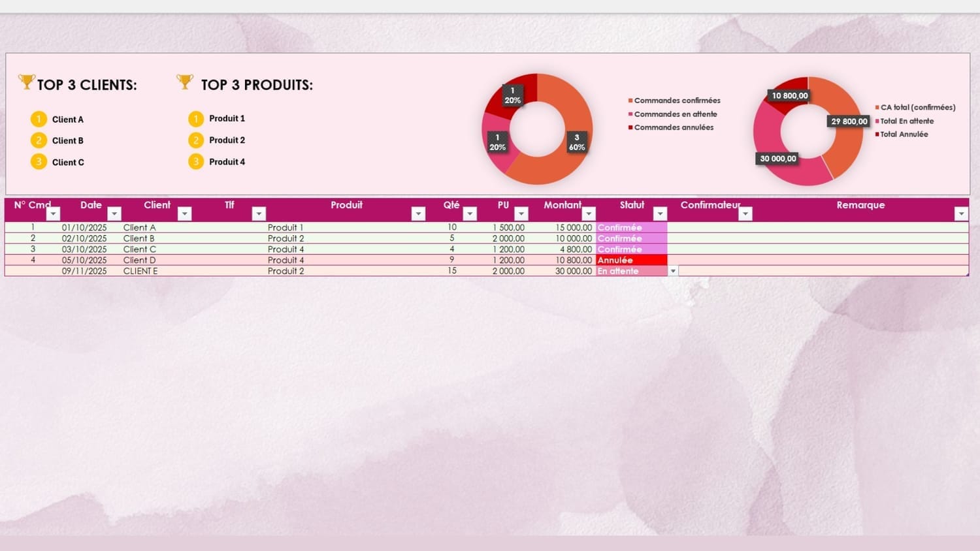This screenshot has width=980, height=551.
Task: Click the number 2 badge in the top products list
Action: (196, 140)
